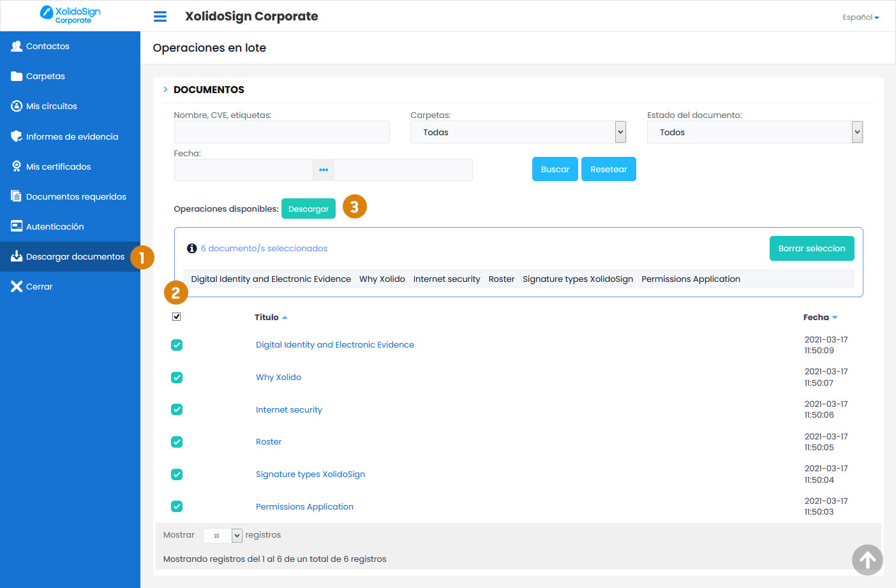Open the Digital Identity and Electronic Evidence link

(x=335, y=345)
